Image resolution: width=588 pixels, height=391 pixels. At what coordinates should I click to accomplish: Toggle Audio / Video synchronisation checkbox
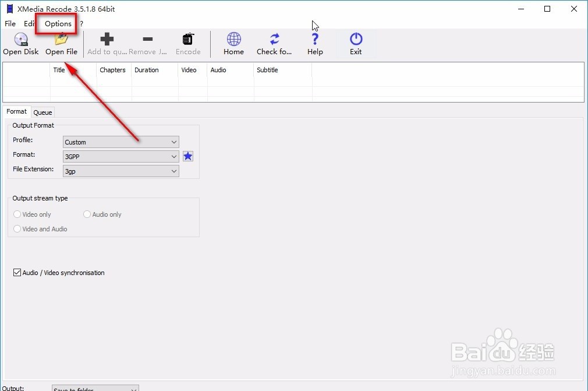[17, 273]
